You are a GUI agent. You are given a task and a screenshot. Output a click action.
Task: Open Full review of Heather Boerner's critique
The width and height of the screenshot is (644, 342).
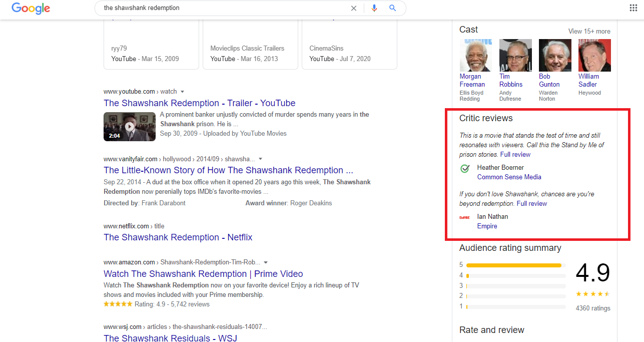515,155
